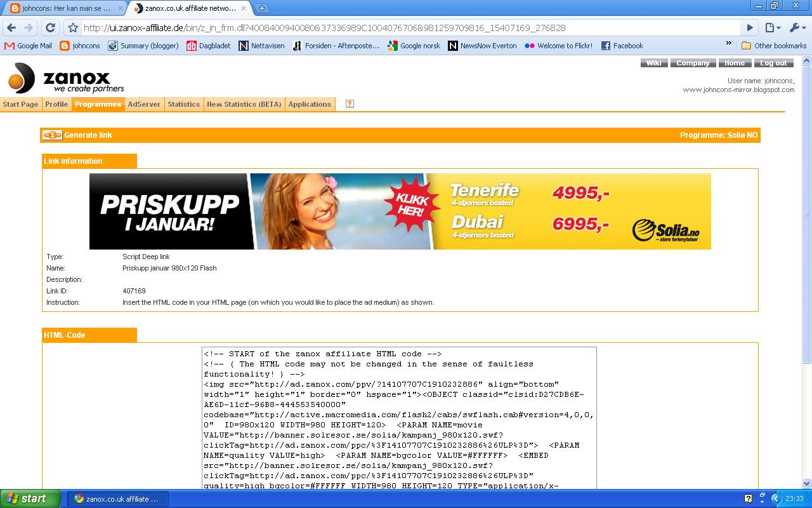
Task: Click the scrollbar down arrow
Action: click(807, 484)
